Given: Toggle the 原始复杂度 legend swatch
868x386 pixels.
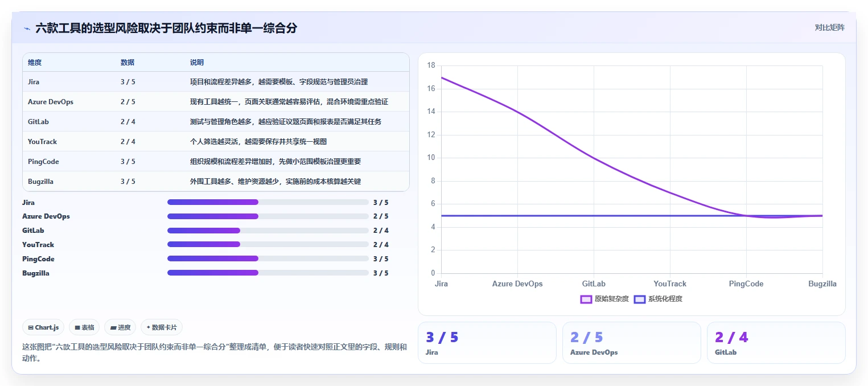Looking at the screenshot, I should click(586, 299).
